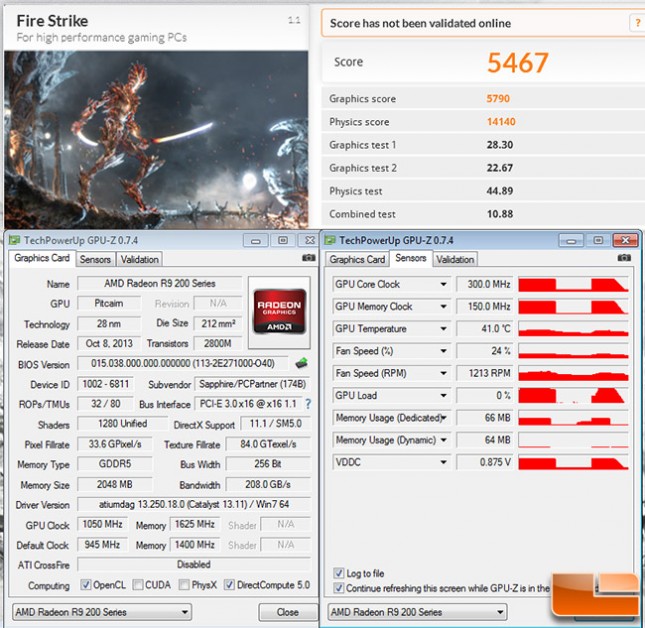
Task: Toggle the OpenCL checkbox
Action: [x=86, y=584]
